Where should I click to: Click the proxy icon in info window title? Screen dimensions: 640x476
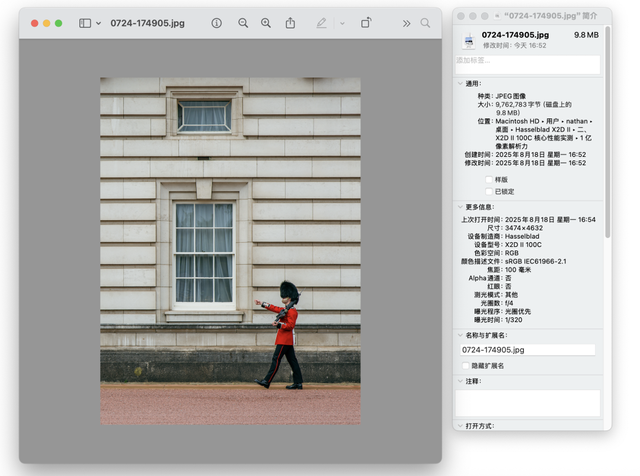click(x=497, y=16)
